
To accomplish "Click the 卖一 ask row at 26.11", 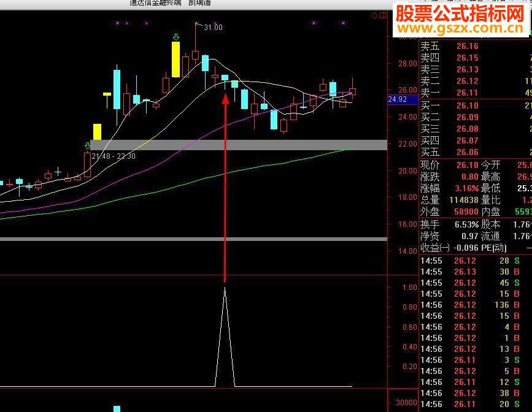I will (x=476, y=93).
